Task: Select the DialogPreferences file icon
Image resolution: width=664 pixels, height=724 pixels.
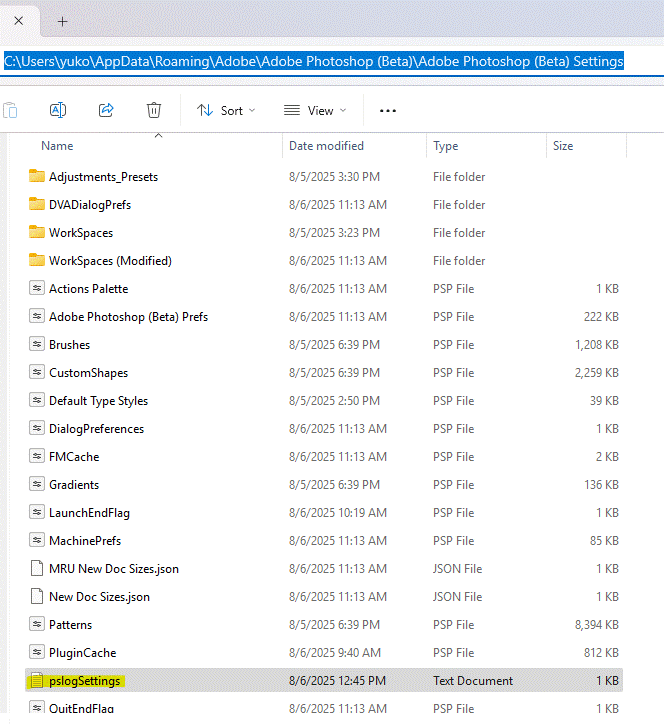Action: click(37, 428)
